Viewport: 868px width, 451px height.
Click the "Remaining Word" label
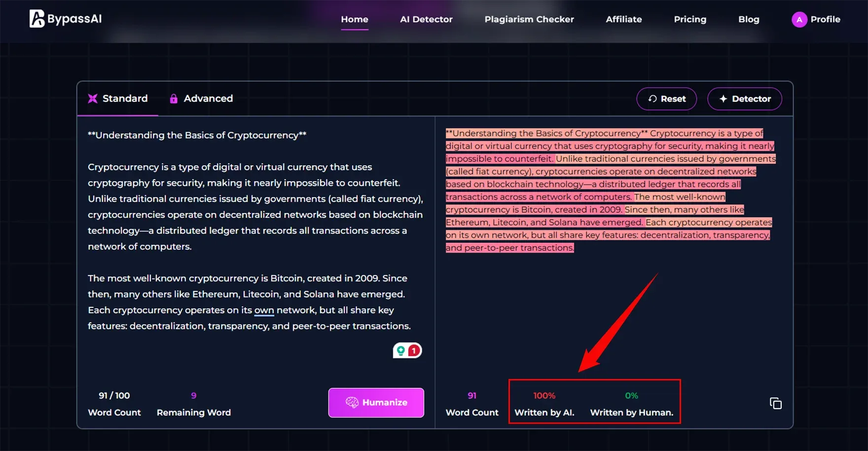[194, 413]
